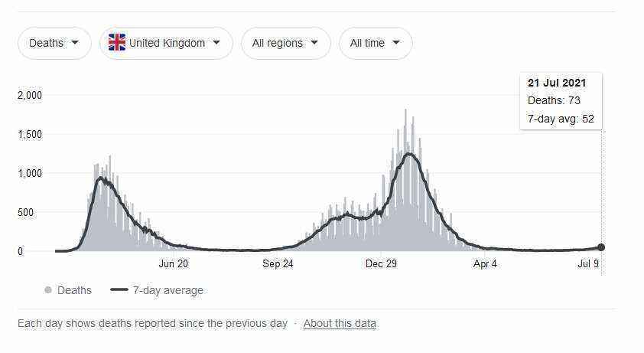The height and width of the screenshot is (353, 644).
Task: Click the arrow beside Deaths
Action: 75,42
